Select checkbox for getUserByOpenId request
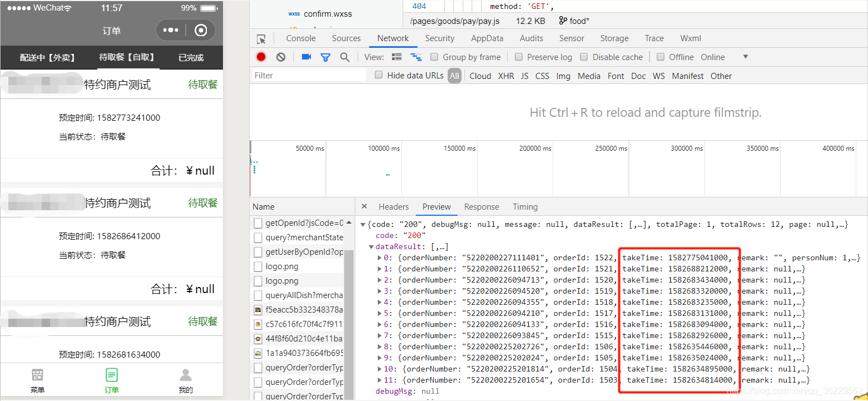The height and width of the screenshot is (401, 868). (x=258, y=252)
